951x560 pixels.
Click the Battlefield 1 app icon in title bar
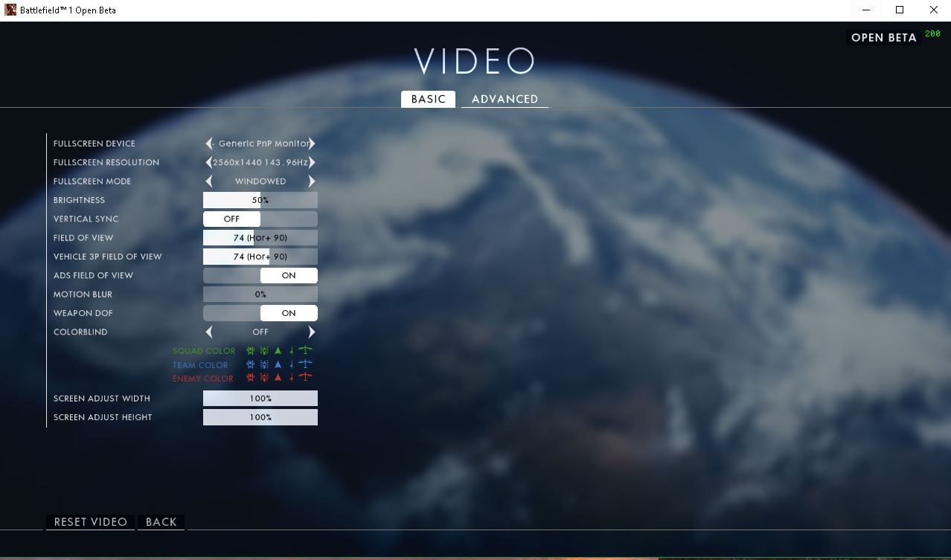[x=10, y=10]
